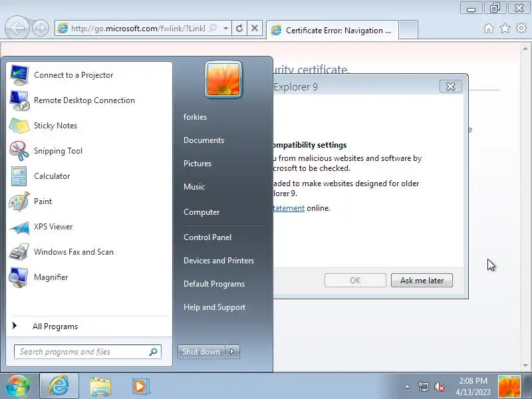The height and width of the screenshot is (399, 532).
Task: Click the taskbar clock 2:08 PM
Action: click(x=473, y=381)
